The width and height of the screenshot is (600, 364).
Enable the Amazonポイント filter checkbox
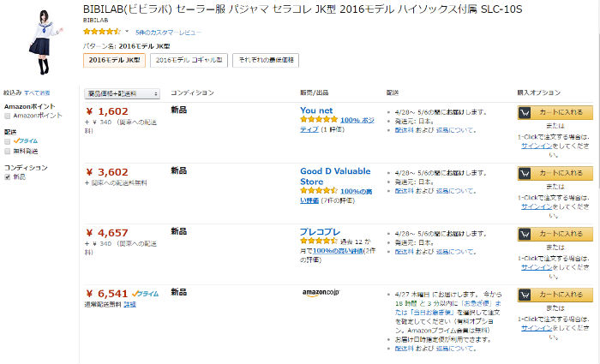point(8,115)
